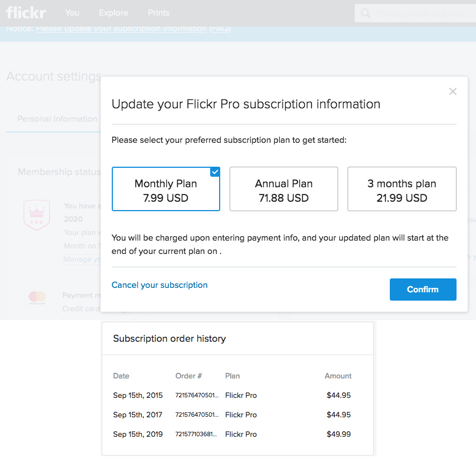This screenshot has width=476, height=459.
Task: Click the Sep 15th, 2019 order date
Action: pos(138,434)
